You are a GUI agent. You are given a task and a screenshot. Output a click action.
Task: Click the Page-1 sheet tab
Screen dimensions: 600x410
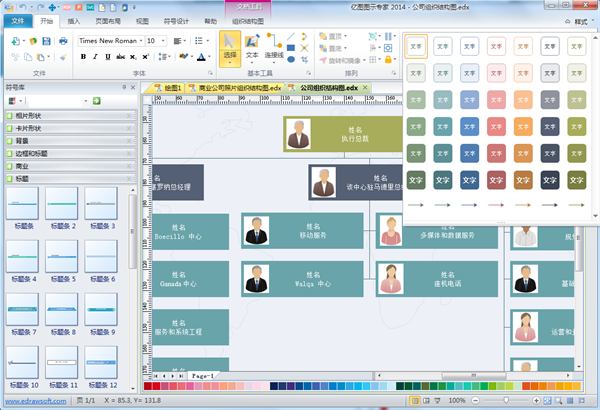203,376
